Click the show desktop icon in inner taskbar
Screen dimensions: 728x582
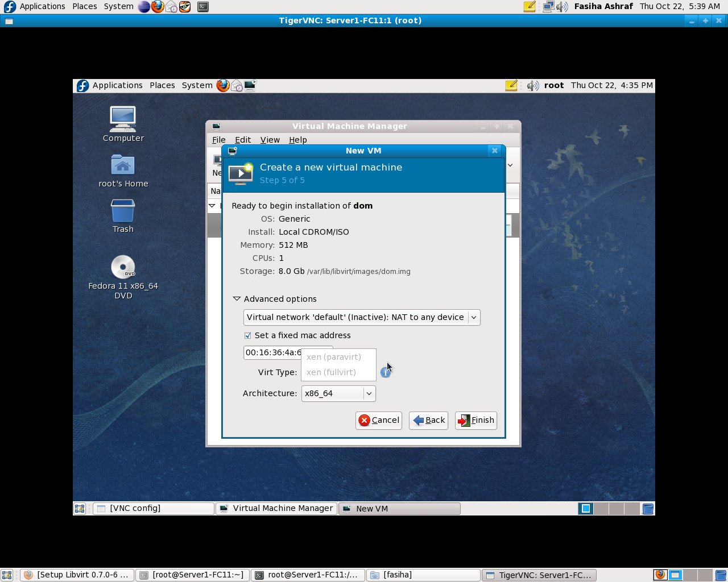click(x=80, y=509)
